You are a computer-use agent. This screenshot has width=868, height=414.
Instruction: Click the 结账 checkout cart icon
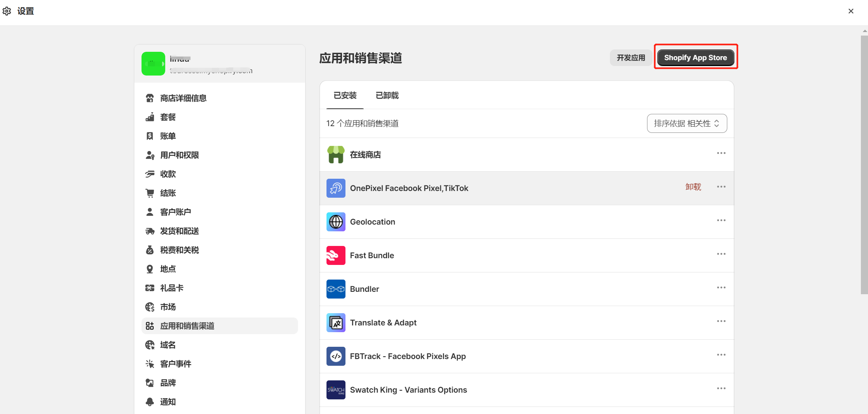tap(150, 193)
